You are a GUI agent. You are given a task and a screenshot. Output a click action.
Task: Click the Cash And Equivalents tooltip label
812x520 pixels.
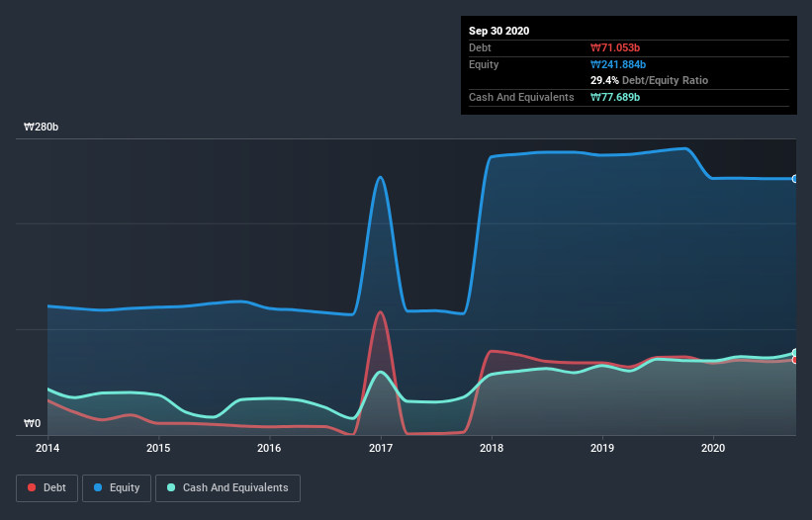(521, 97)
